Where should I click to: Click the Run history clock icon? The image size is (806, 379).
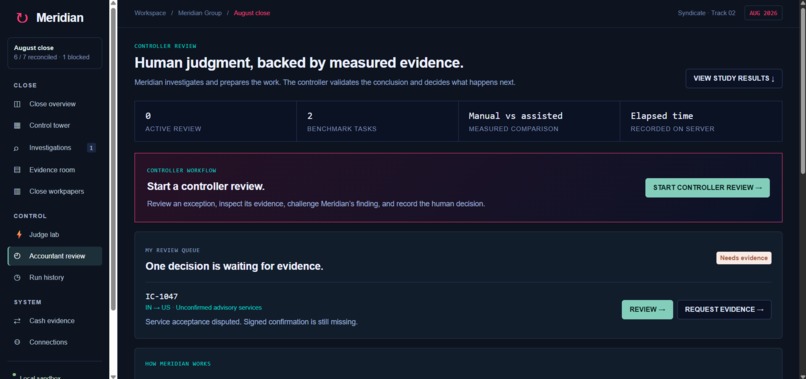[x=17, y=278]
